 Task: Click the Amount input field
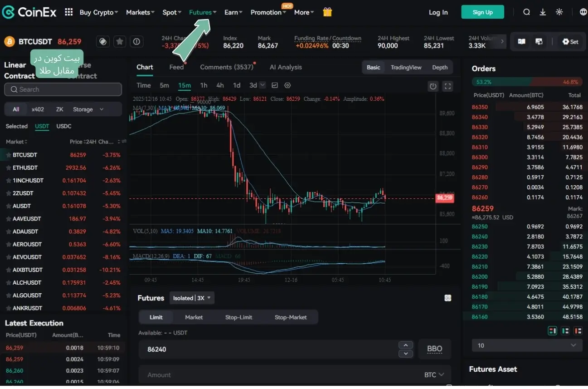(x=279, y=375)
